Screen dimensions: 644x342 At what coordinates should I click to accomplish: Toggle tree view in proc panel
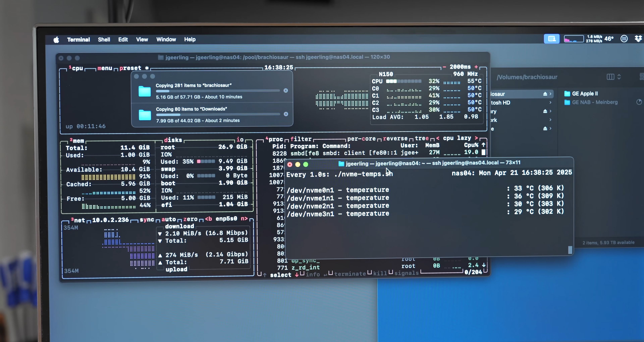[421, 138]
